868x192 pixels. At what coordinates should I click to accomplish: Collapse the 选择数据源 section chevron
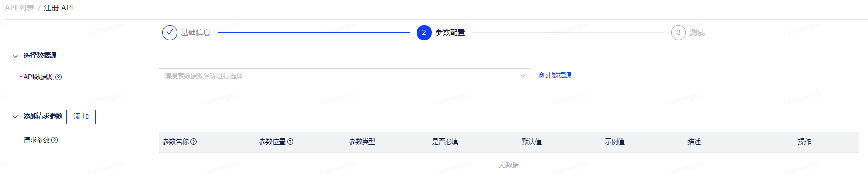(15, 56)
